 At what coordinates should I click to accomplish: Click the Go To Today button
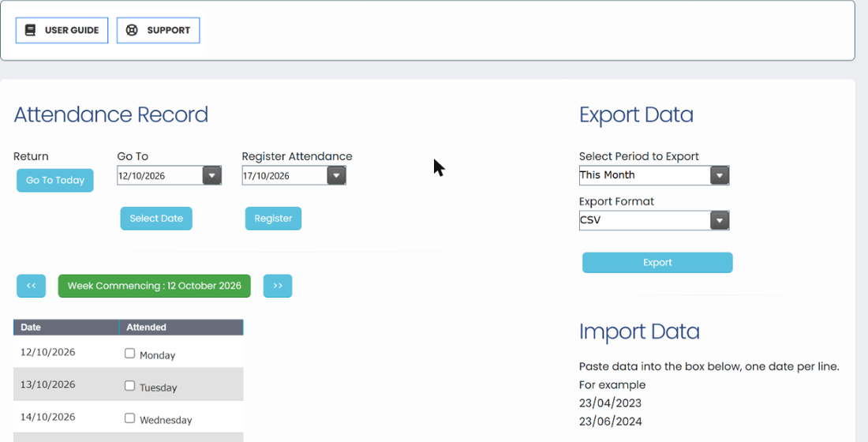pyautogui.click(x=54, y=181)
